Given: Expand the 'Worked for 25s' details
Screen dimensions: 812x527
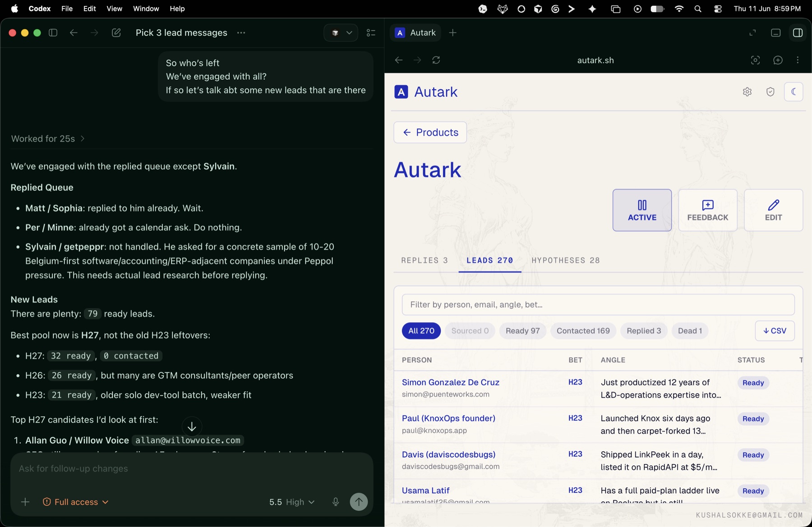Looking at the screenshot, I should (x=48, y=139).
